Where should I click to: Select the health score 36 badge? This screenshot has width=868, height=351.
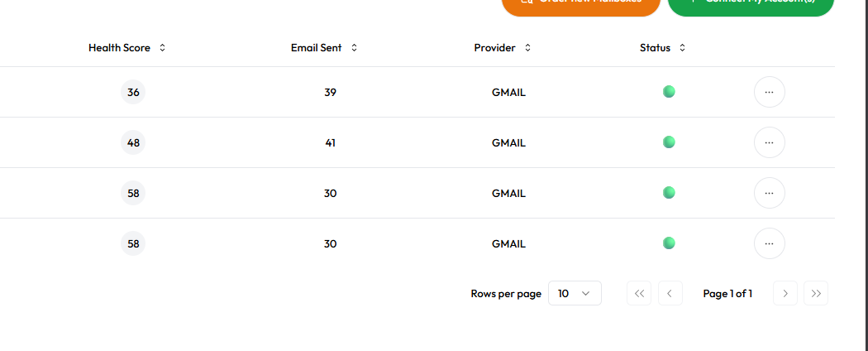coord(133,92)
